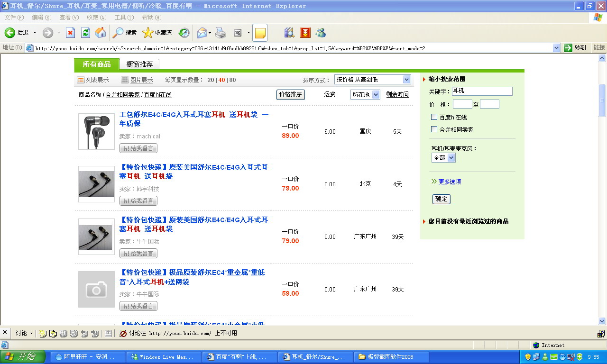The height and width of the screenshot is (364, 607).
Task: Open the 工包舒尔E4C/E4G product title link
Action: click(194, 119)
